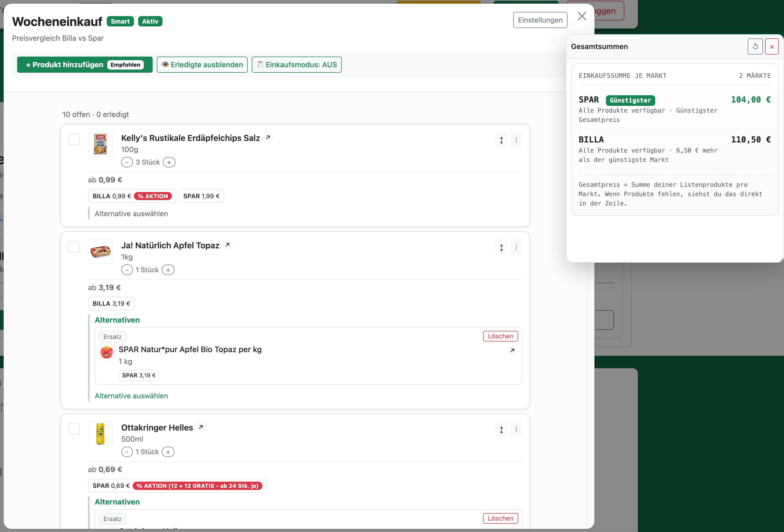Decrease quantity of Kelly's Erdäpfelchips

(127, 162)
